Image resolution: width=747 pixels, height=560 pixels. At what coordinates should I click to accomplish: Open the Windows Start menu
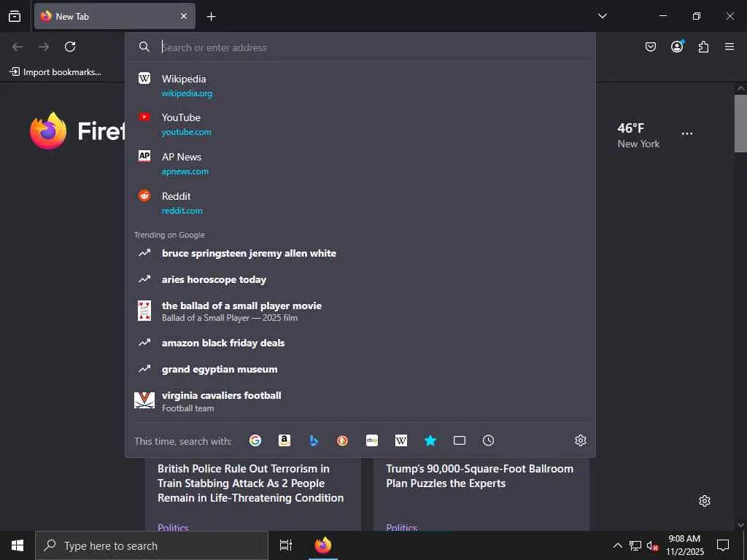point(18,545)
